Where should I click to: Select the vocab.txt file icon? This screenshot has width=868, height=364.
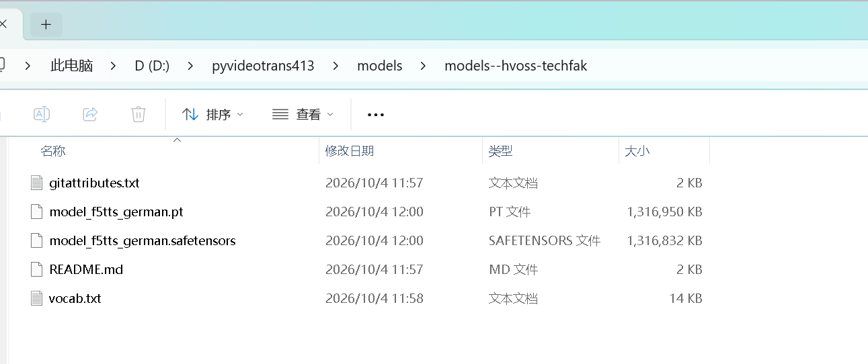[36, 298]
